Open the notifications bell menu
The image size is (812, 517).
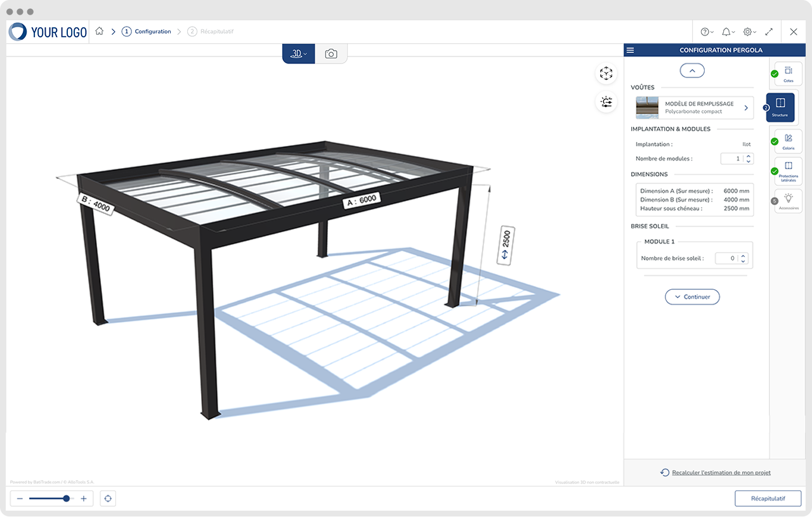point(728,32)
